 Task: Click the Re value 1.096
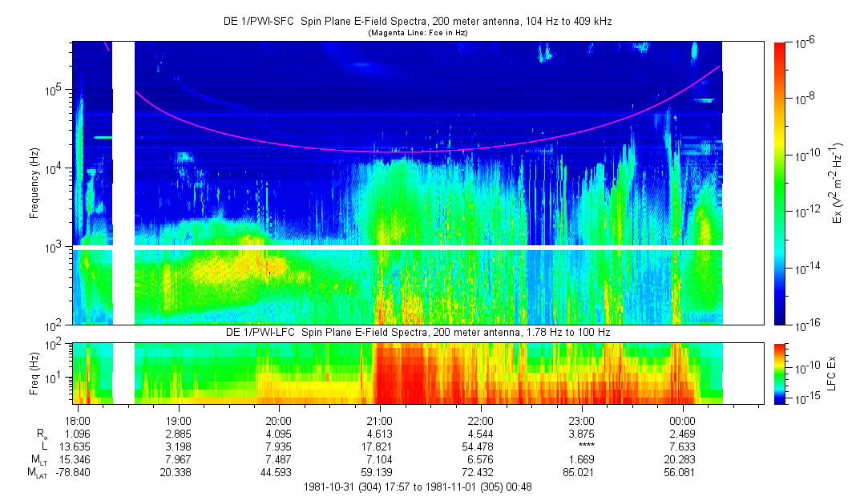click(x=78, y=434)
